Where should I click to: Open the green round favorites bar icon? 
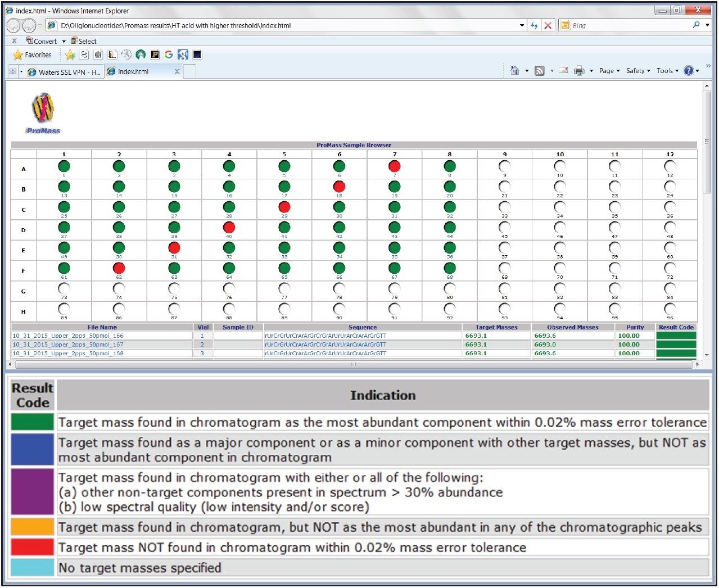tap(141, 55)
